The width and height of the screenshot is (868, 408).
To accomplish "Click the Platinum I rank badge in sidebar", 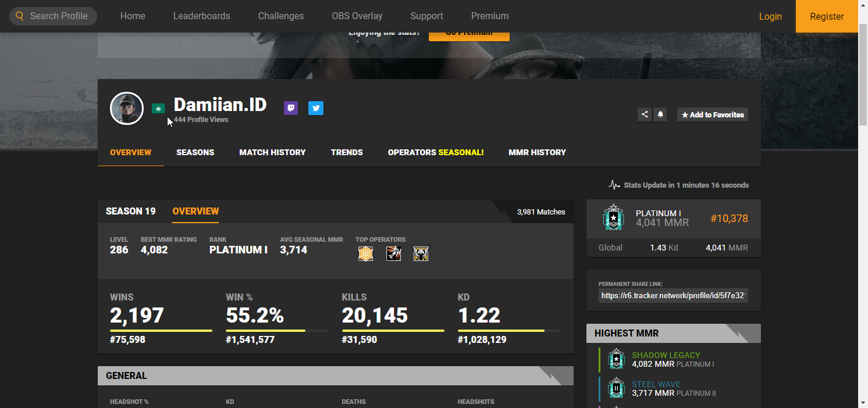I will click(x=613, y=219).
